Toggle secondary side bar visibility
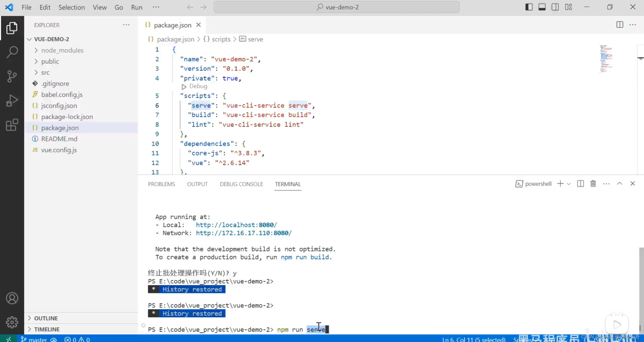 pos(555,7)
